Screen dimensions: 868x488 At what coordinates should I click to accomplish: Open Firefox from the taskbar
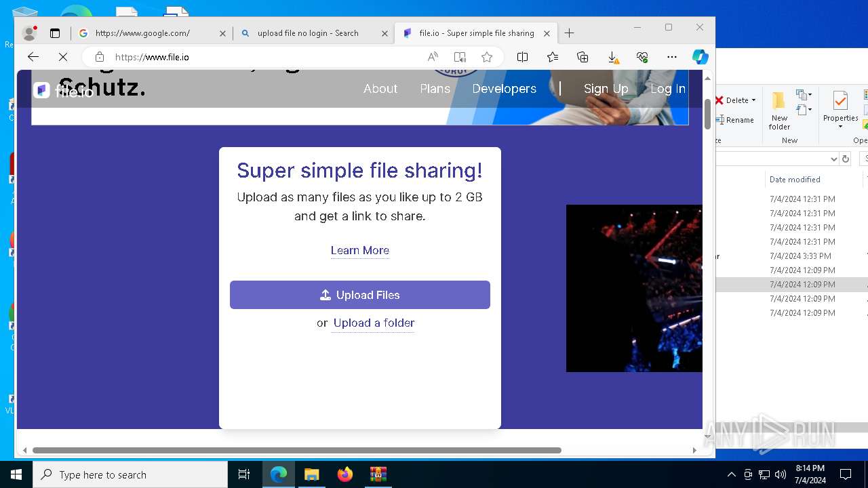click(345, 474)
